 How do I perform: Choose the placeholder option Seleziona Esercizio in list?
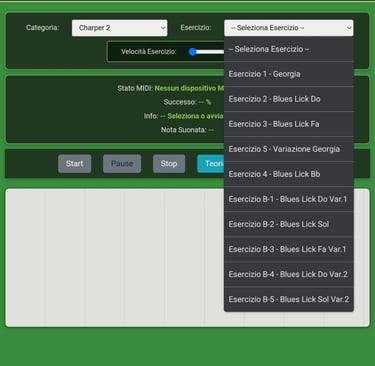click(289, 49)
